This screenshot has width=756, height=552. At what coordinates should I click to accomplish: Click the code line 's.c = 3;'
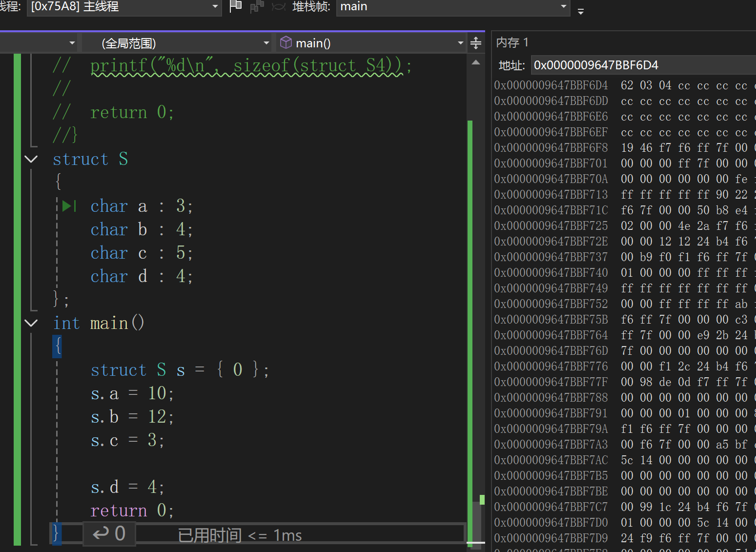click(127, 440)
